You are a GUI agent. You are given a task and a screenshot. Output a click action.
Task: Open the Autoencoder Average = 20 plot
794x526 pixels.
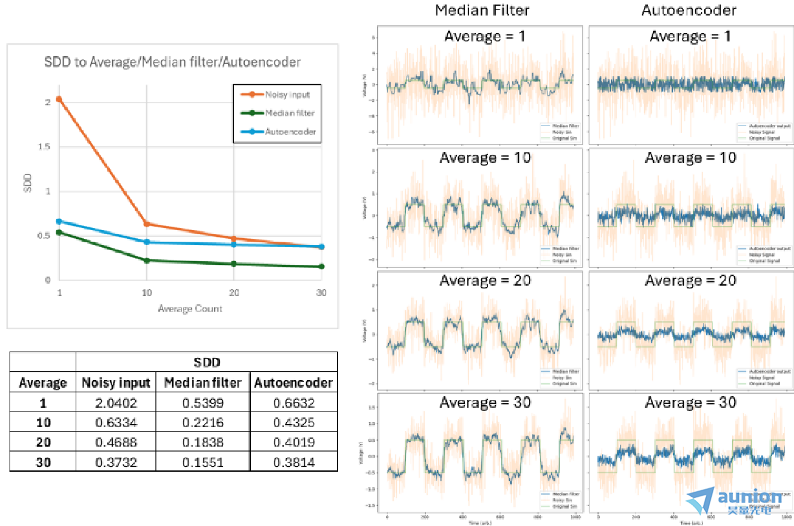click(x=687, y=330)
